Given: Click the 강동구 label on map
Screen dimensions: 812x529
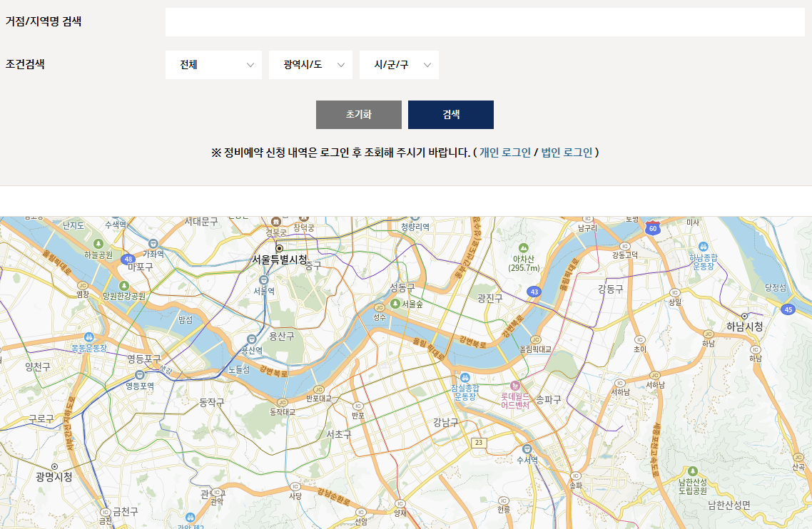Looking at the screenshot, I should click(x=611, y=289).
